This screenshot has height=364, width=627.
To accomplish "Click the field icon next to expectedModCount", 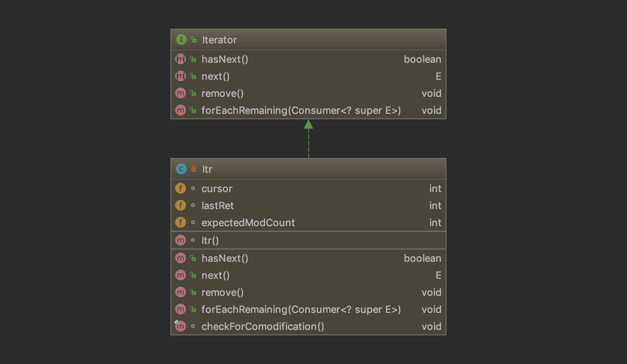I will click(x=181, y=222).
